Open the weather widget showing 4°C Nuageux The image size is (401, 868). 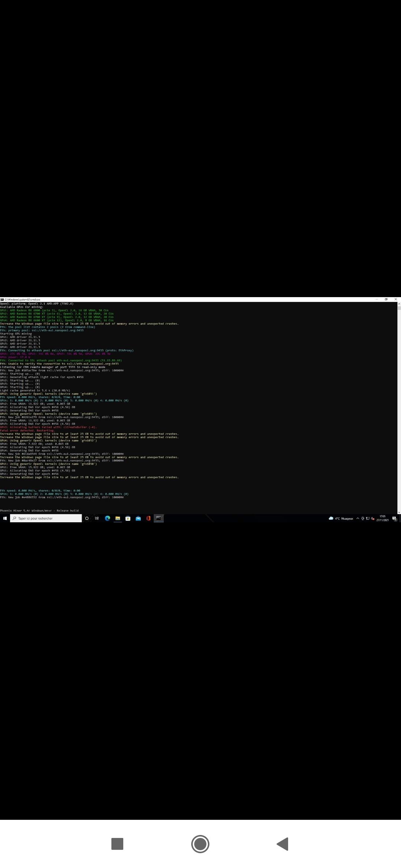[x=341, y=518]
